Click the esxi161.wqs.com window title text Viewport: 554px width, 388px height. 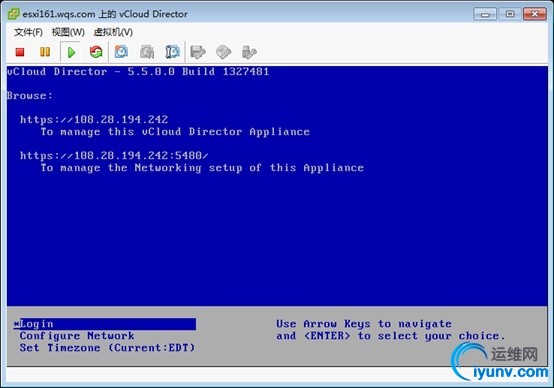pyautogui.click(x=105, y=14)
